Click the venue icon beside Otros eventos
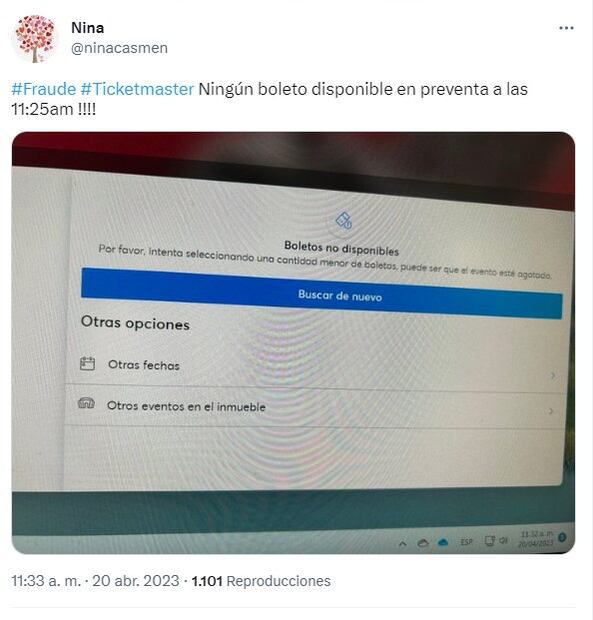The width and height of the screenshot is (593, 620). pyautogui.click(x=86, y=403)
